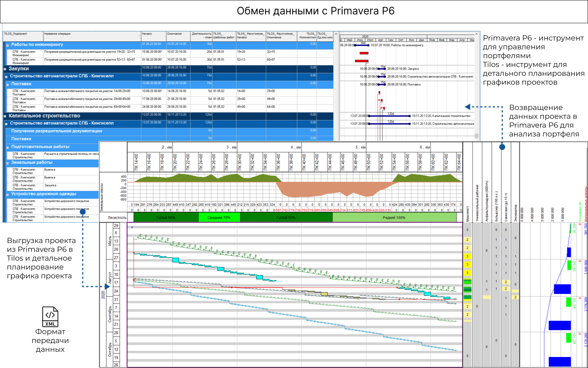Click the Бульдозер resource column header
Image resolution: width=588 pixels, height=368 pixels.
496,206
